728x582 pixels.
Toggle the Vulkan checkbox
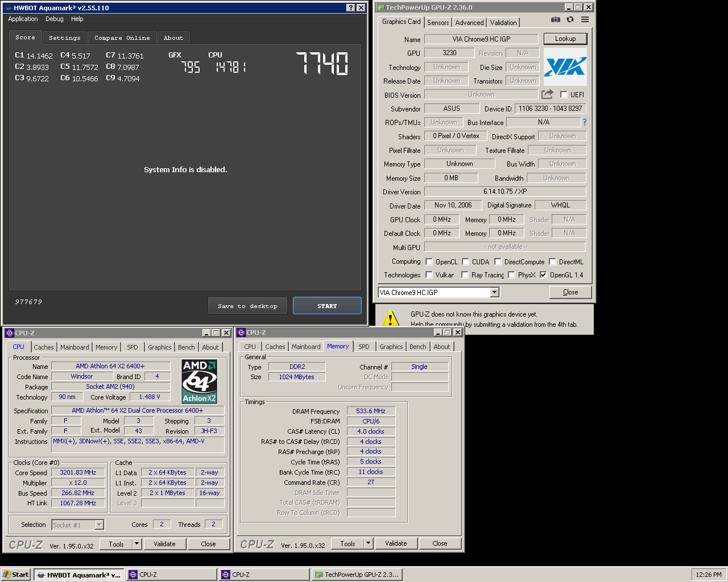coord(429,275)
